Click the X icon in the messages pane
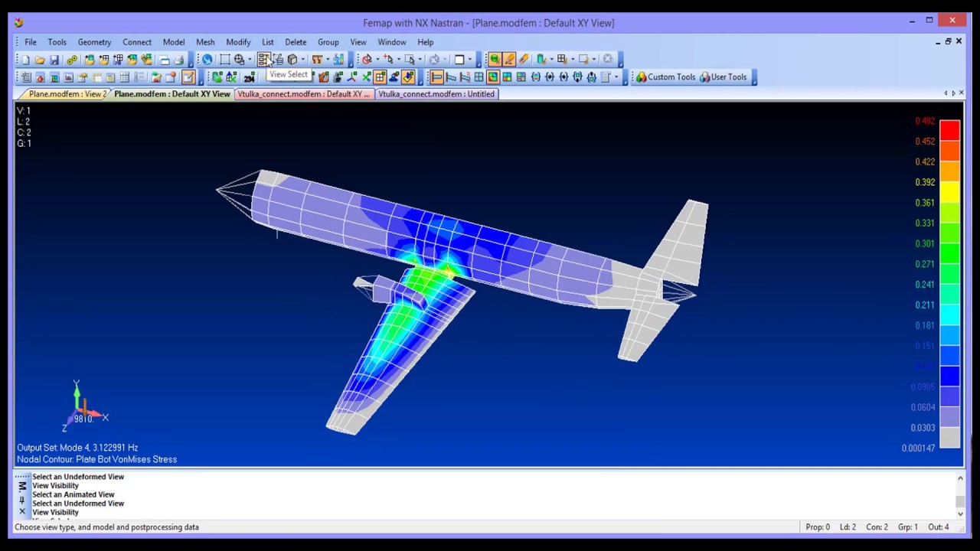Image resolution: width=980 pixels, height=551 pixels. tap(21, 511)
